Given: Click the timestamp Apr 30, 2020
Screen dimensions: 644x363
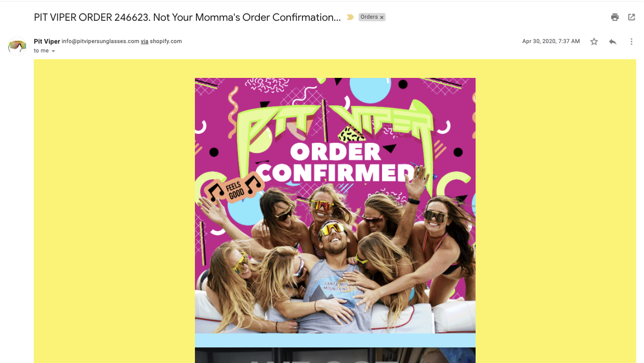Looking at the screenshot, I should point(550,41).
